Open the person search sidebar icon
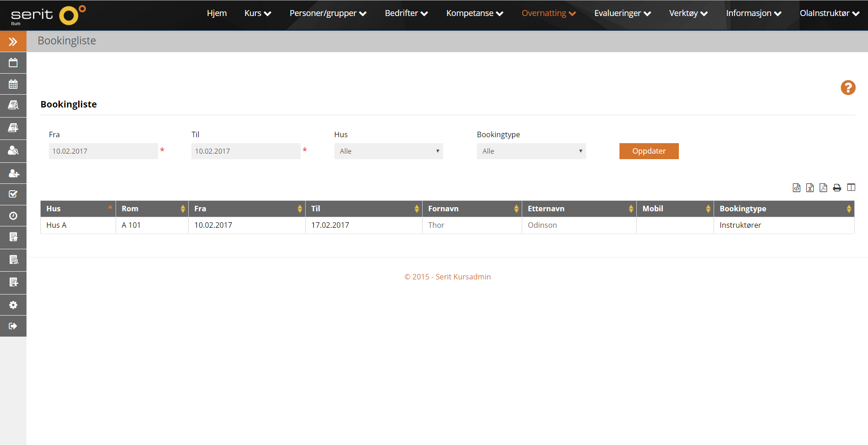The image size is (868, 445). click(x=13, y=150)
